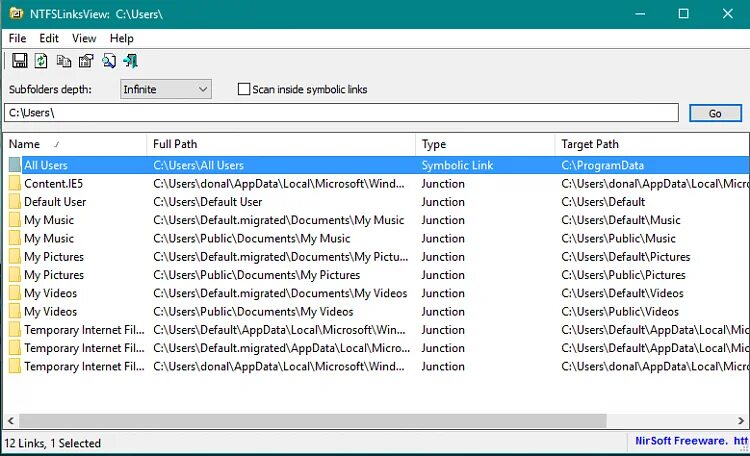Click the Type column header
Image resolution: width=750 pixels, height=456 pixels.
[x=485, y=144]
